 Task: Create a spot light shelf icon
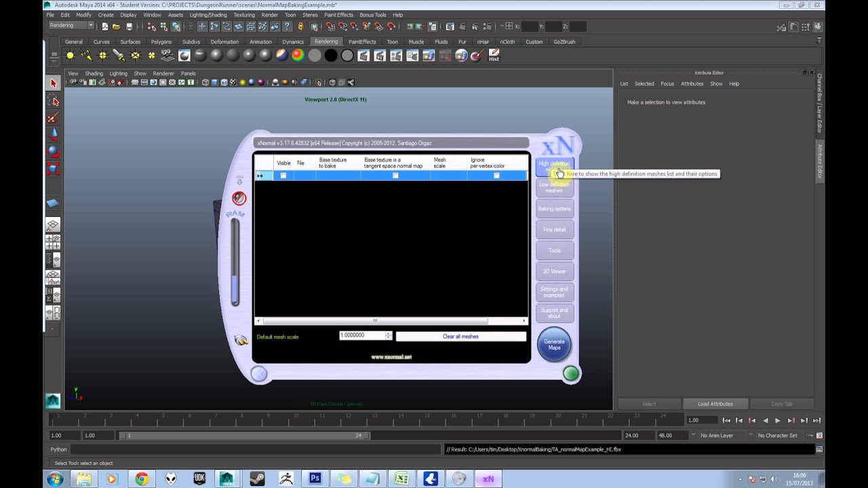pos(119,56)
